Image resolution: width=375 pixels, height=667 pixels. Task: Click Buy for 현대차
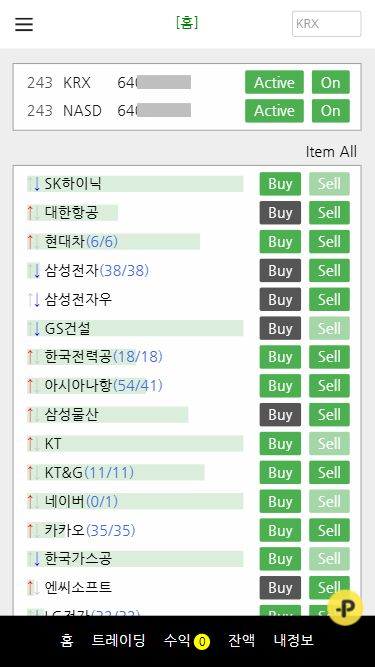click(x=280, y=242)
